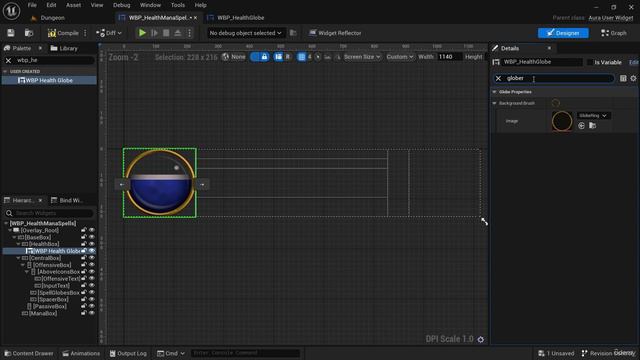Viewport: 640px width, 360px height.
Task: Collapse the [Overlay_Root] hierarchy node
Action: pyautogui.click(x=10, y=231)
